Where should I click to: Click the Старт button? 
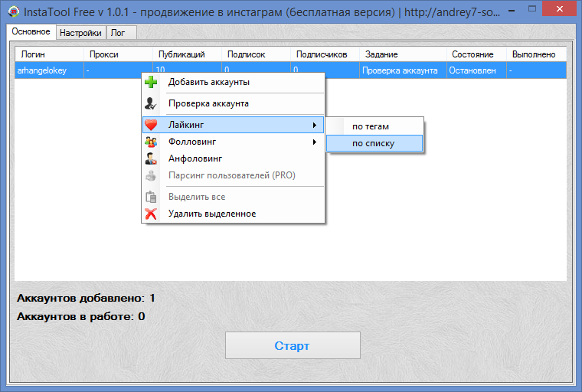click(x=293, y=345)
